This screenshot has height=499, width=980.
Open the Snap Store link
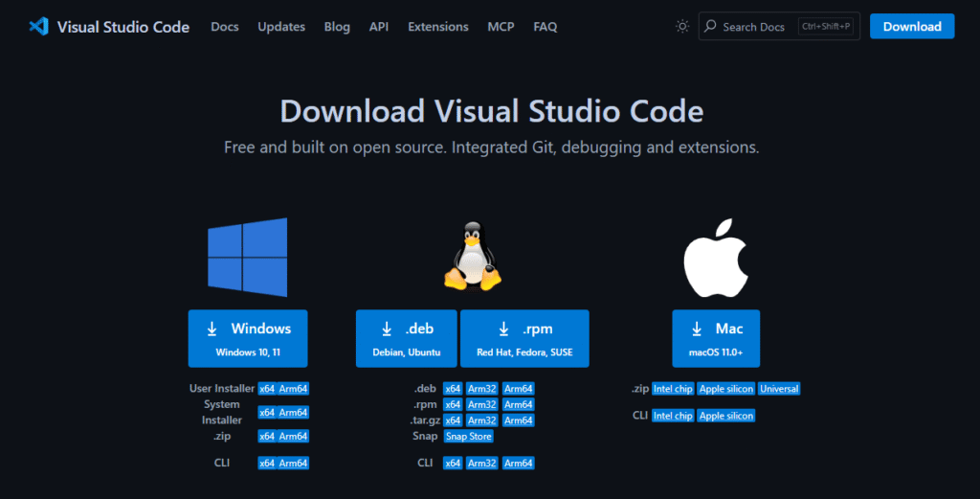click(x=468, y=436)
